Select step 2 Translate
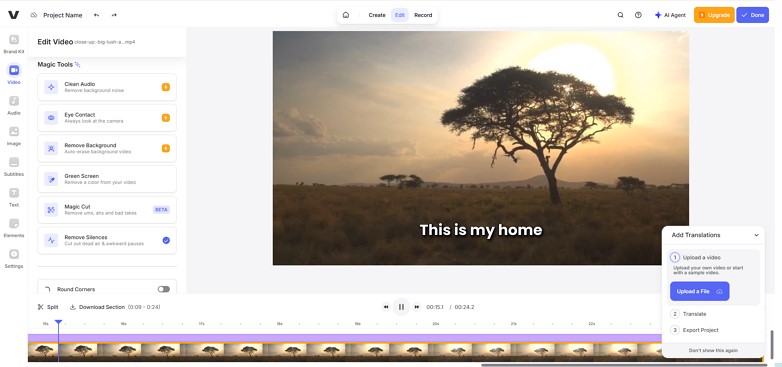 [x=688, y=314]
